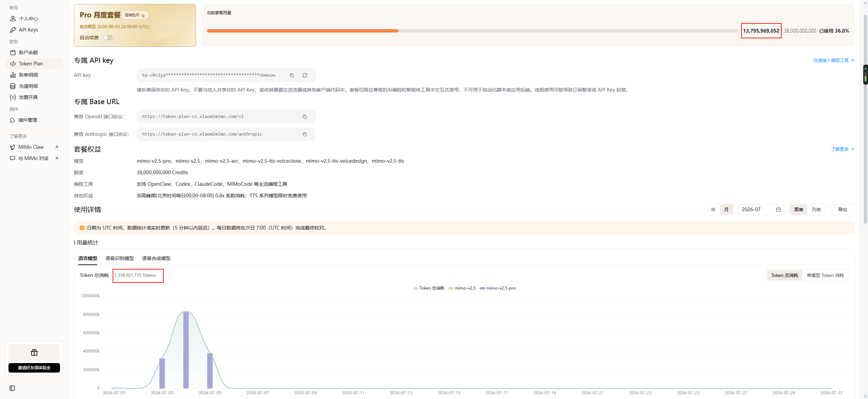Open MiMo Claw external link
This screenshot has width=868, height=399.
[34, 147]
